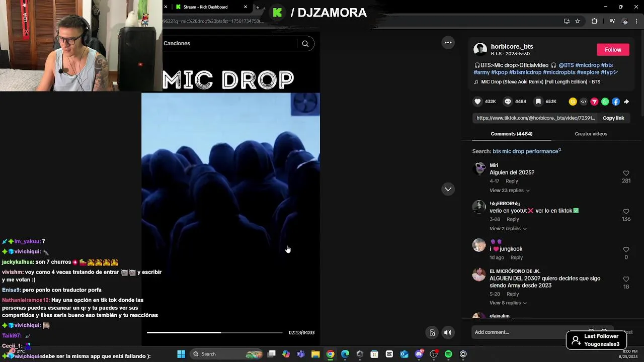Viewport: 644px width, 362px height.
Task: Like the 'verlo en yootut' comment
Action: click(626, 211)
